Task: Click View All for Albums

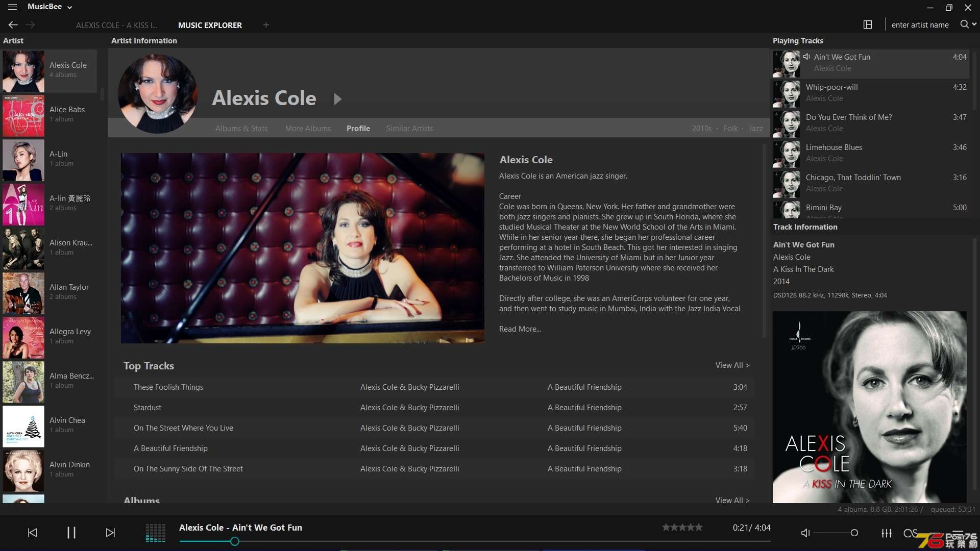Action: click(x=732, y=500)
